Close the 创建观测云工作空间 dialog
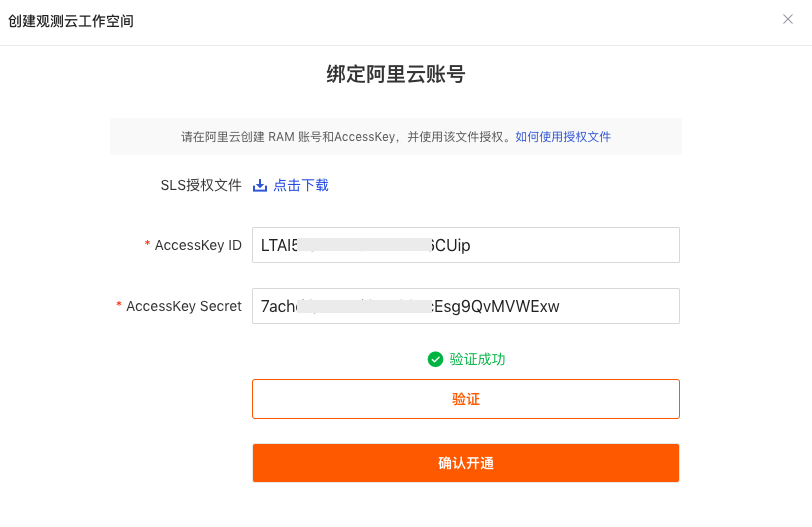The width and height of the screenshot is (812, 527). point(788,19)
